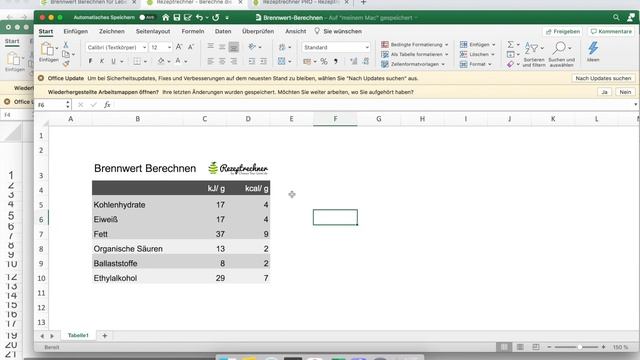
Task: Remove a decimal place icon
Action: 366,61
